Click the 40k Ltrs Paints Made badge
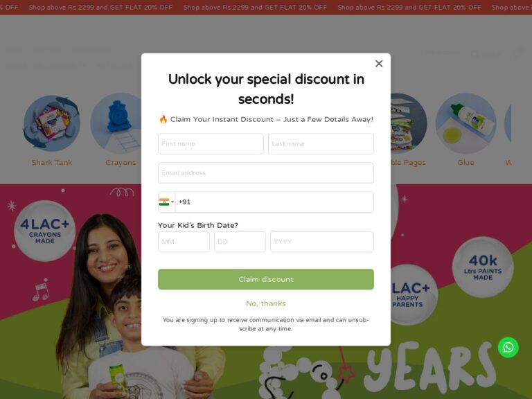Viewport: 532px width, 399px height. point(483,267)
